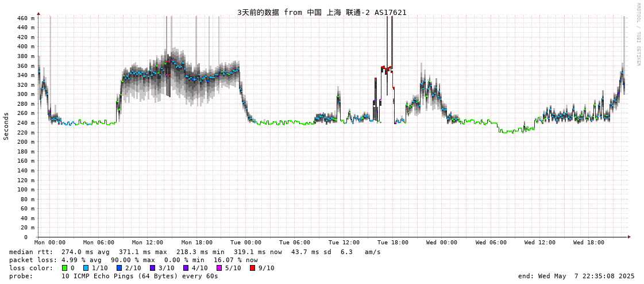Click the light blue 1/10 loss swatch
The width and height of the screenshot is (644, 284).
pos(86,268)
